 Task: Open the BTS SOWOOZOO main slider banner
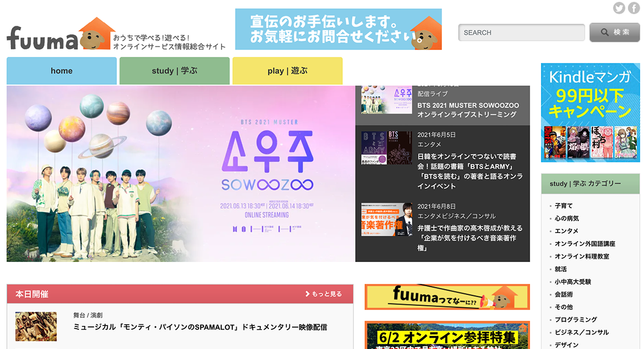(181, 173)
